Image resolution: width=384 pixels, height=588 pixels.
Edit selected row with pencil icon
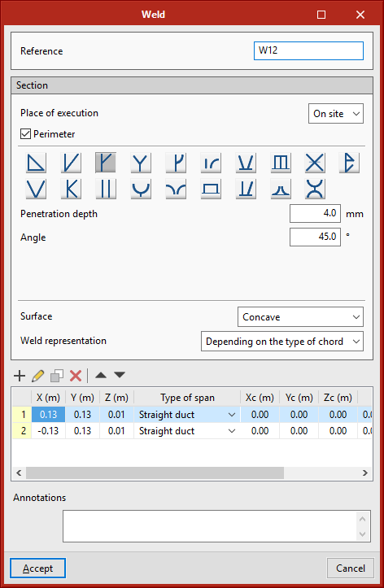click(x=38, y=376)
